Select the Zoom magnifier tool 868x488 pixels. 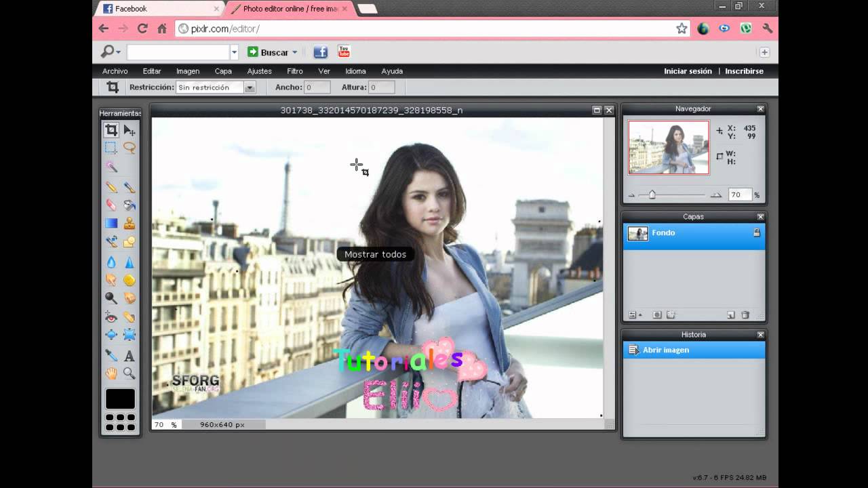(x=129, y=373)
